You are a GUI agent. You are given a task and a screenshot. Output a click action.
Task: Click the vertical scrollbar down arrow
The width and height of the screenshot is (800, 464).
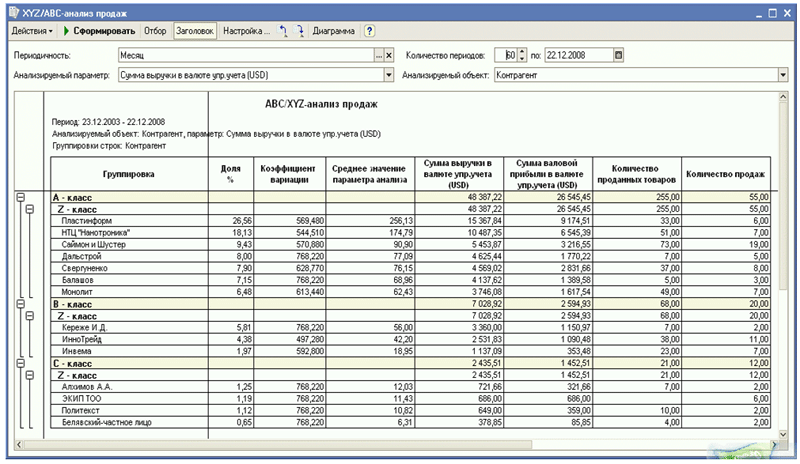[x=783, y=434]
